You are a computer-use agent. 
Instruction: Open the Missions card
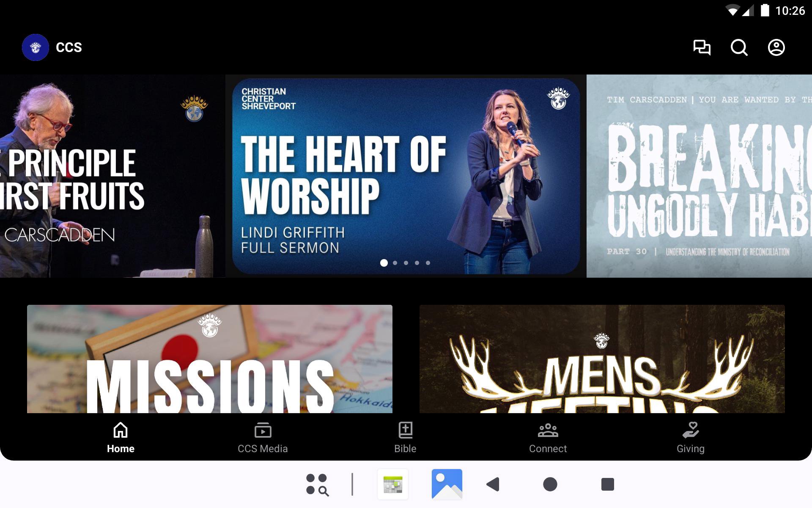[209, 359]
